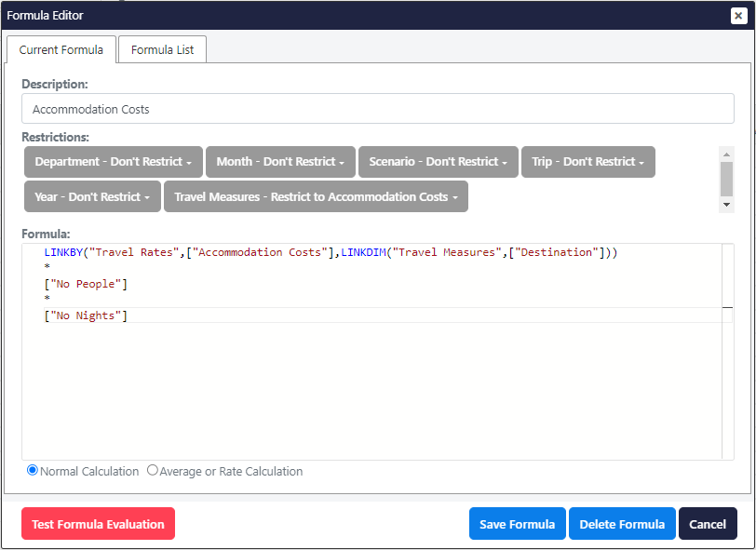The width and height of the screenshot is (756, 550).
Task: Open the Department restriction dropdown
Action: pos(113,162)
